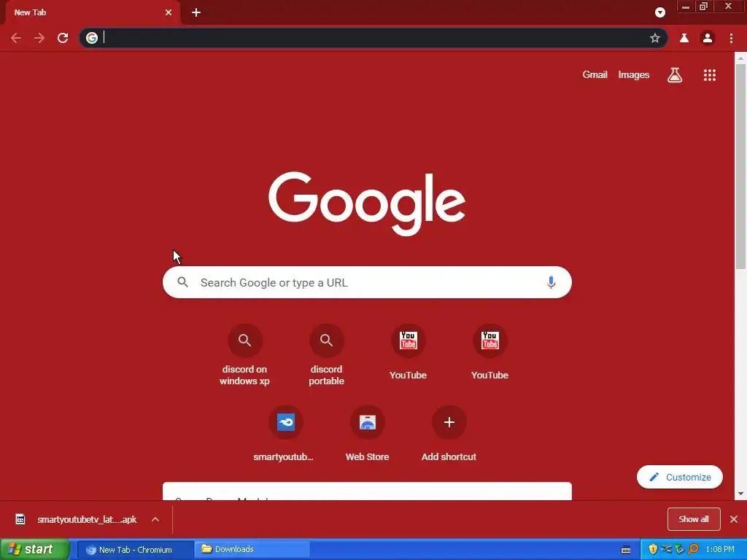
Task: Open the security shield tray icon
Action: [653, 549]
